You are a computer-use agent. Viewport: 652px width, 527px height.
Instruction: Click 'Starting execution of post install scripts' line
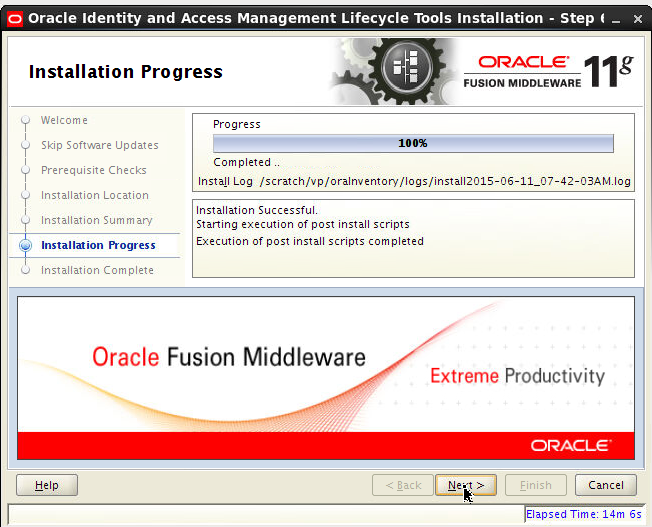pos(303,224)
